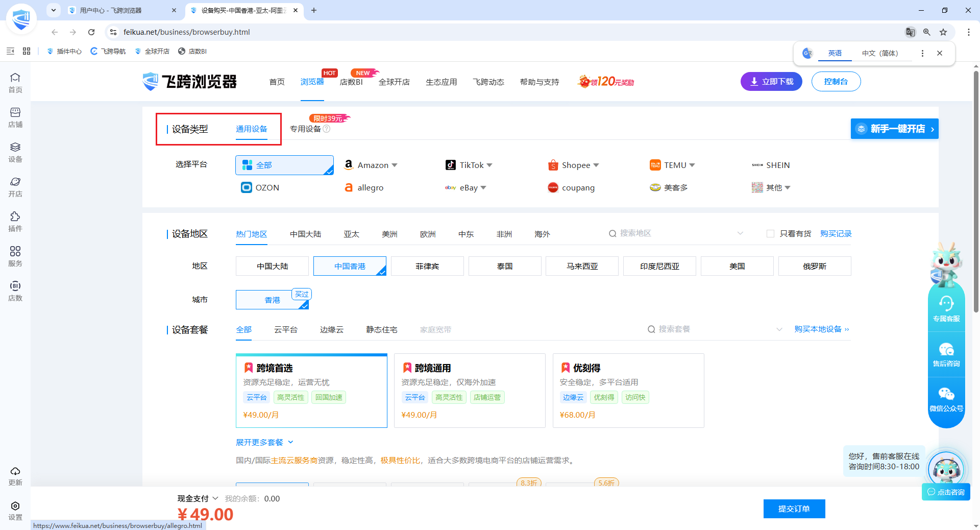Open the 购买记录 link

pyautogui.click(x=836, y=233)
